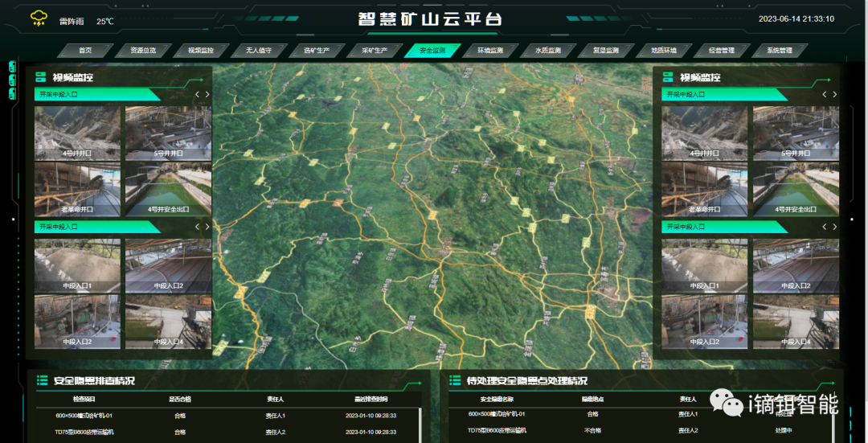The height and width of the screenshot is (443, 868).
Task: Click the thunderstorm weather icon
Action: (x=38, y=18)
